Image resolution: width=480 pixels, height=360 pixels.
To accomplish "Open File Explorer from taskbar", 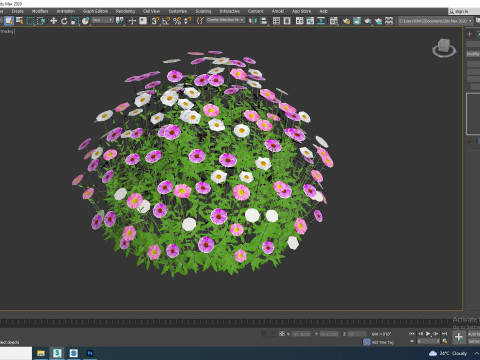I will [41, 353].
